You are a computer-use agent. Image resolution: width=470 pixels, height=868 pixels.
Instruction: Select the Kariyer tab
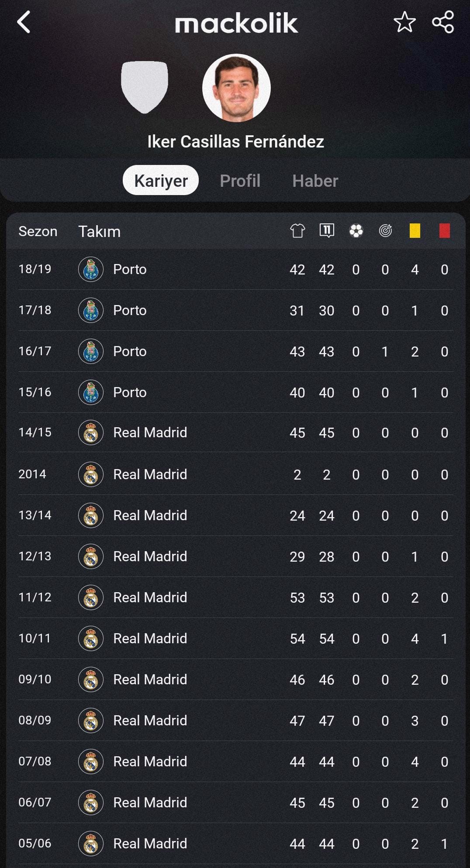click(x=161, y=180)
